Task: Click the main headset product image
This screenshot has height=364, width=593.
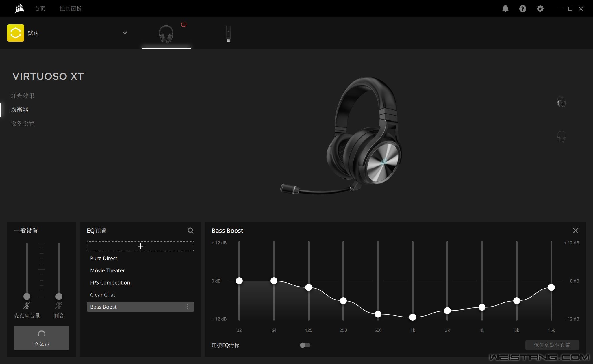Action: click(x=342, y=136)
